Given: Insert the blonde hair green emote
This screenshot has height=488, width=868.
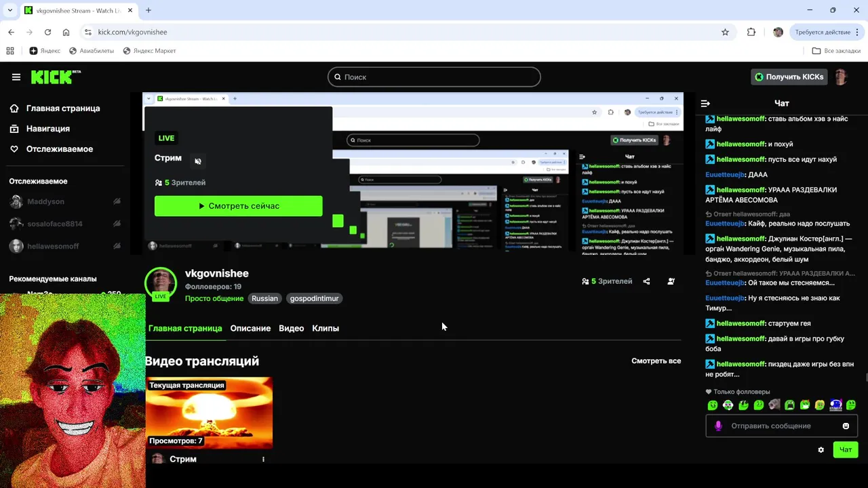Looking at the screenshot, I should 820,405.
